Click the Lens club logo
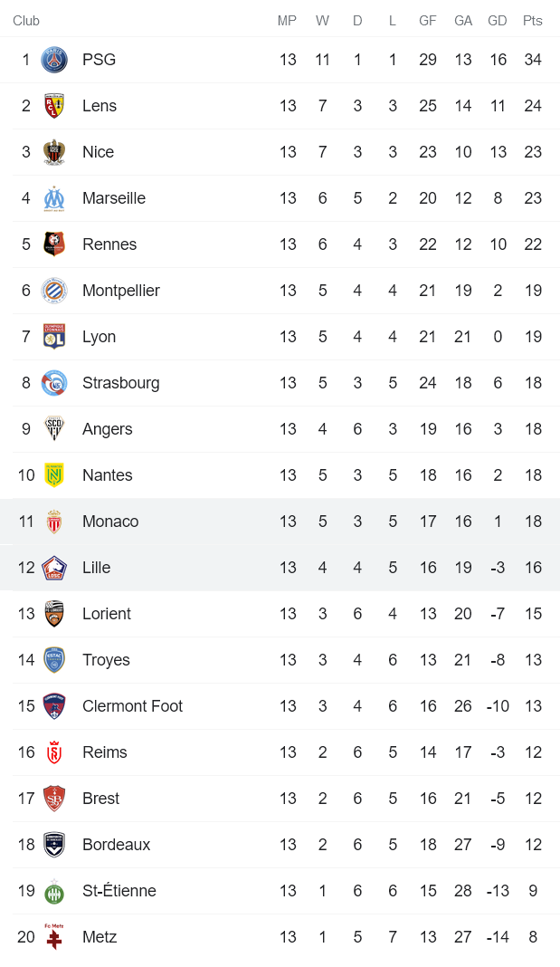560x967 pixels. pyautogui.click(x=54, y=106)
